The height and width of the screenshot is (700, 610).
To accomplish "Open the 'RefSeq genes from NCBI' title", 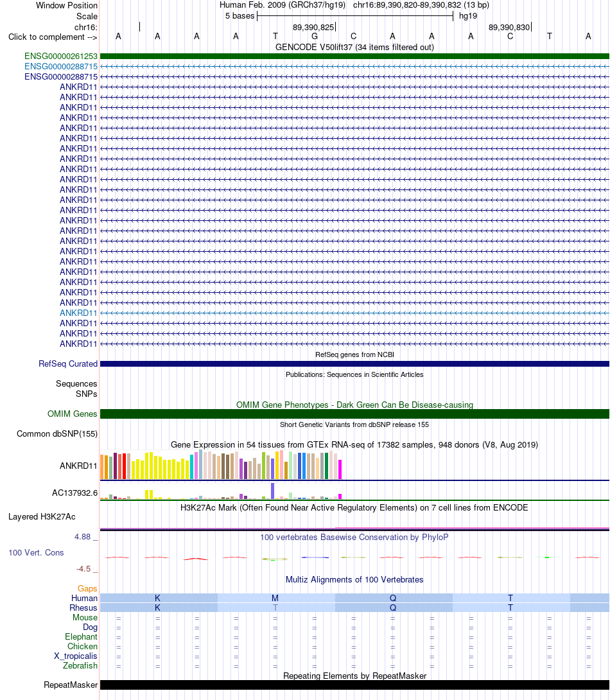I will (354, 354).
